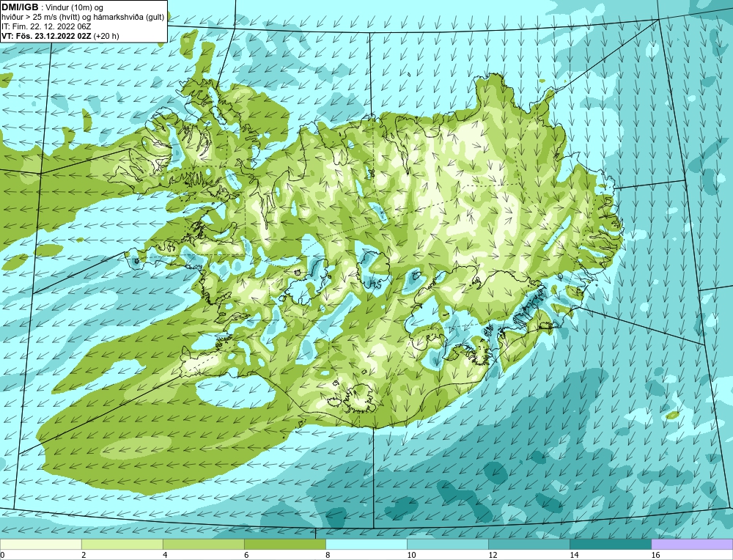Click the legend scale value '4'
The image size is (733, 560).
pyautogui.click(x=165, y=555)
